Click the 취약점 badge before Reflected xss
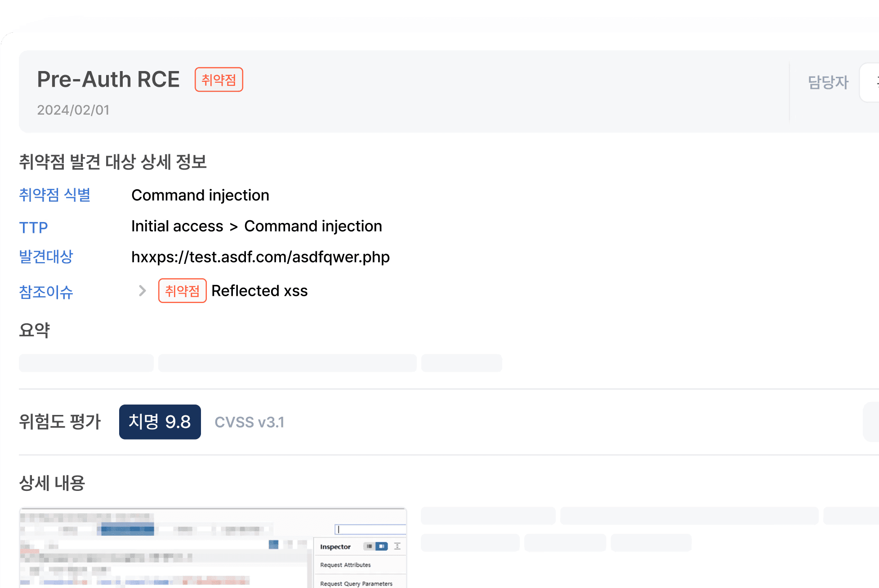879x588 pixels. [182, 291]
